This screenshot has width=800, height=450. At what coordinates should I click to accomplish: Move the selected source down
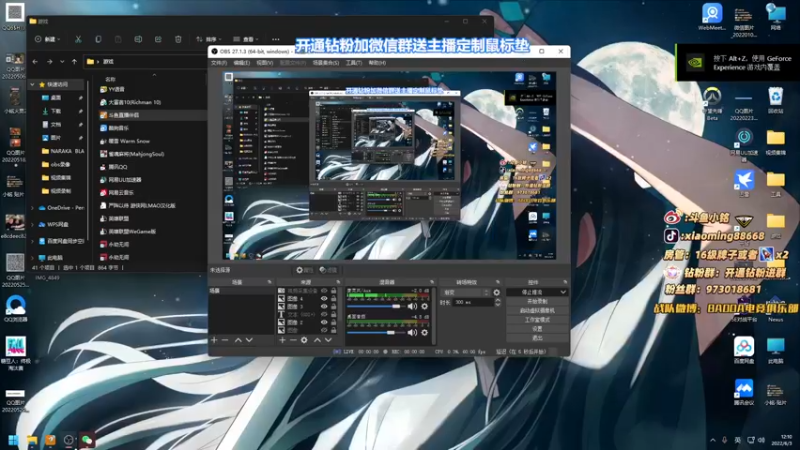coord(328,340)
